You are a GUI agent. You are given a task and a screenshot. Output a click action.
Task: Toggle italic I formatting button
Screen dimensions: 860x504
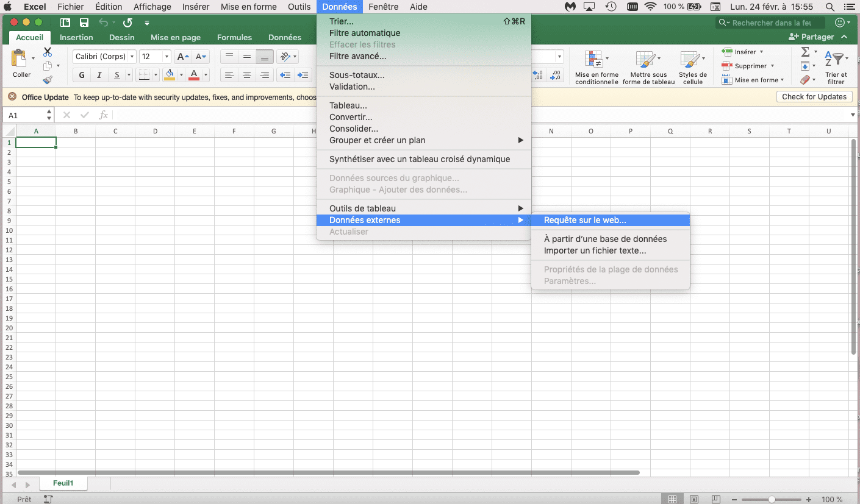99,75
